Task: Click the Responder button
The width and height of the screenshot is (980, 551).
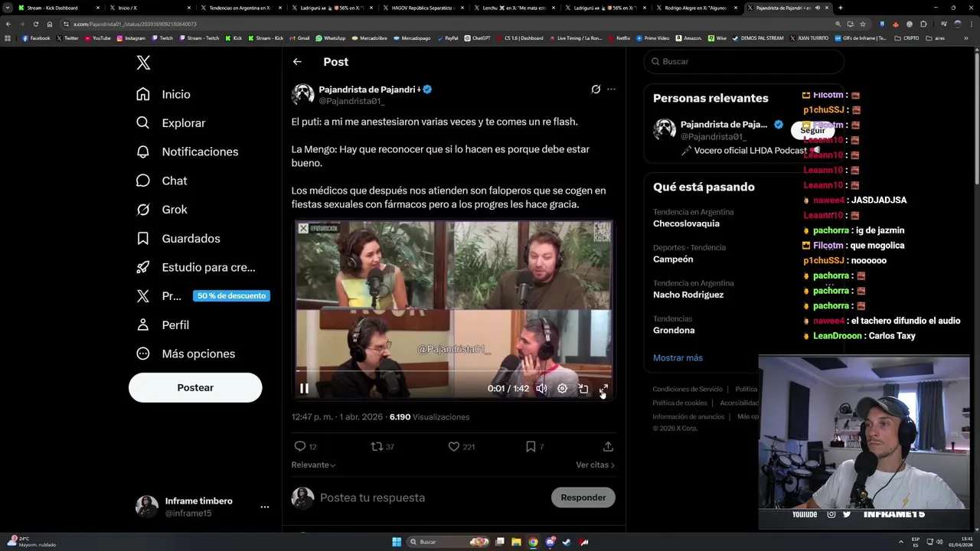Action: click(583, 497)
